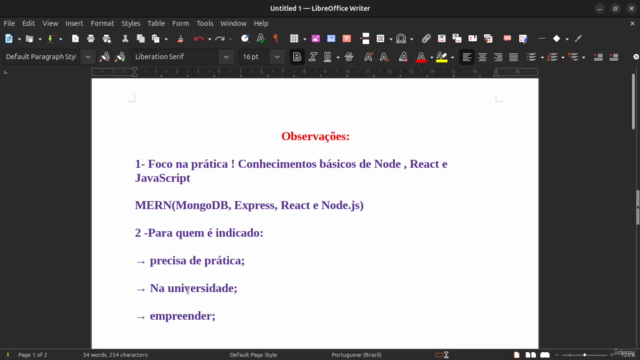Expand the Font Name dropdown
Image resolution: width=640 pixels, height=360 pixels.
click(226, 57)
